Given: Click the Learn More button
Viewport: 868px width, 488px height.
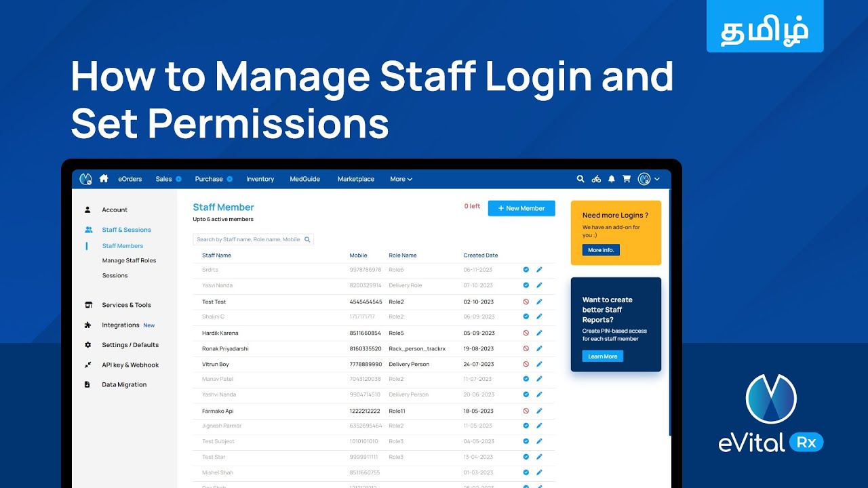Looking at the screenshot, I should pyautogui.click(x=603, y=357).
